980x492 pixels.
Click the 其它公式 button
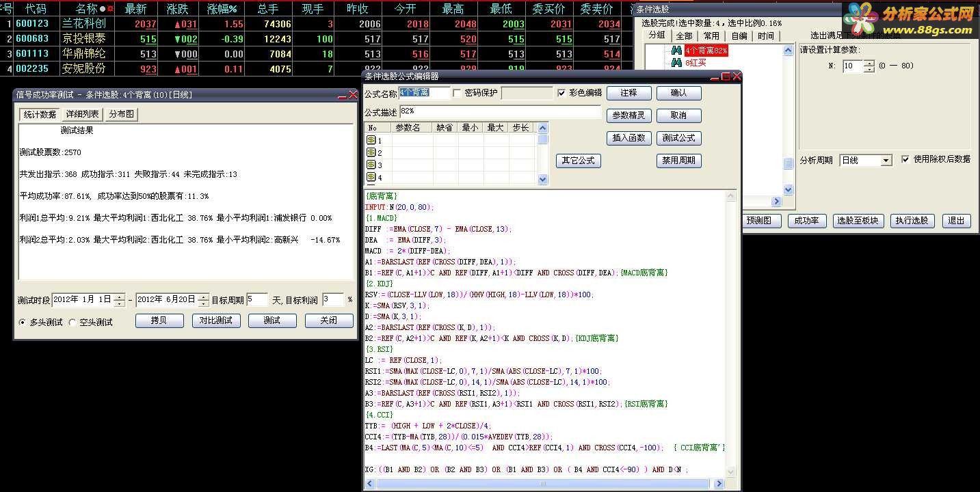pos(579,161)
